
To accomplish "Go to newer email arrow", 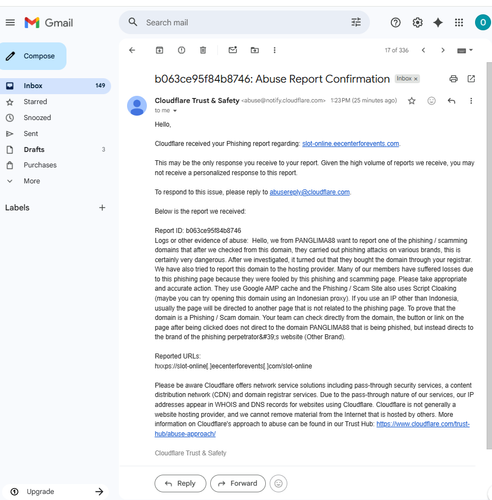I will [x=423, y=50].
